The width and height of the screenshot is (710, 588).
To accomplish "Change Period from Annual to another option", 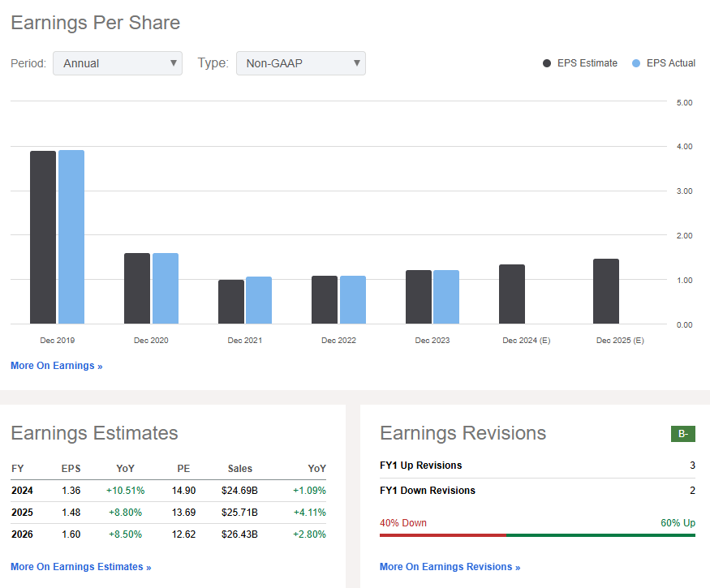I will [x=117, y=62].
